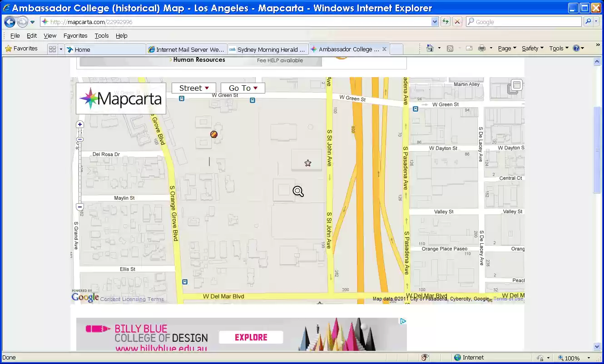Click bus stop icon near W Del Mar Blvd
Screen dimensions: 604x364
click(185, 282)
